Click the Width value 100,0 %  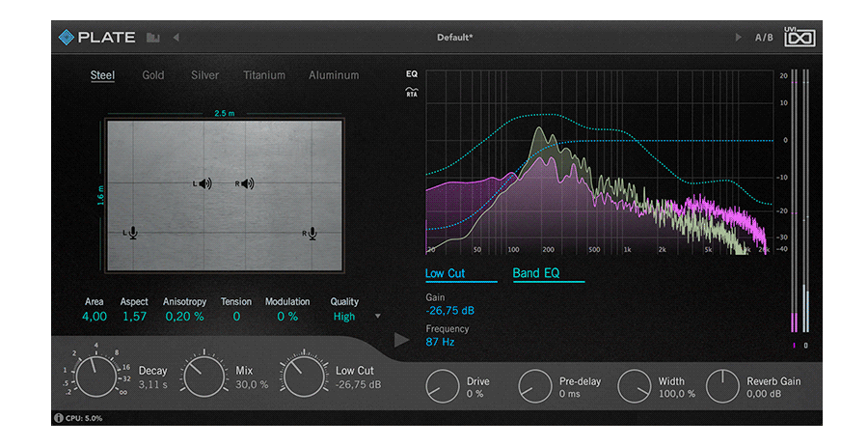[x=676, y=394]
